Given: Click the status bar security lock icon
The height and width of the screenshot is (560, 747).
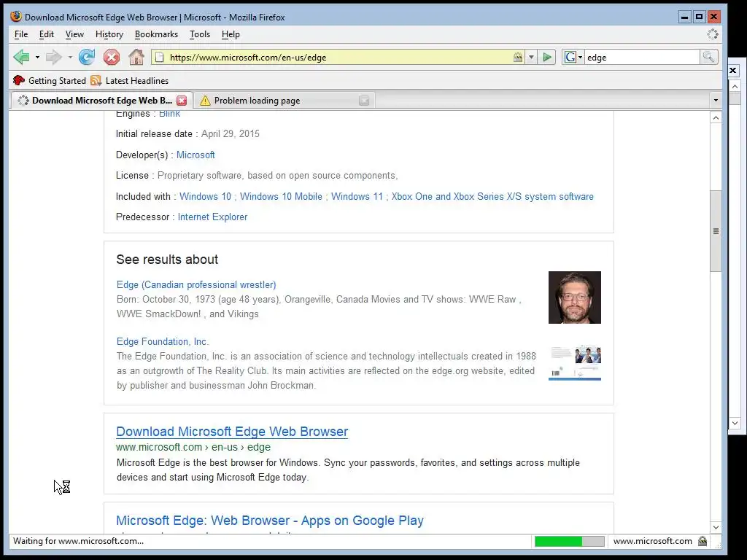Looking at the screenshot, I should [x=703, y=541].
